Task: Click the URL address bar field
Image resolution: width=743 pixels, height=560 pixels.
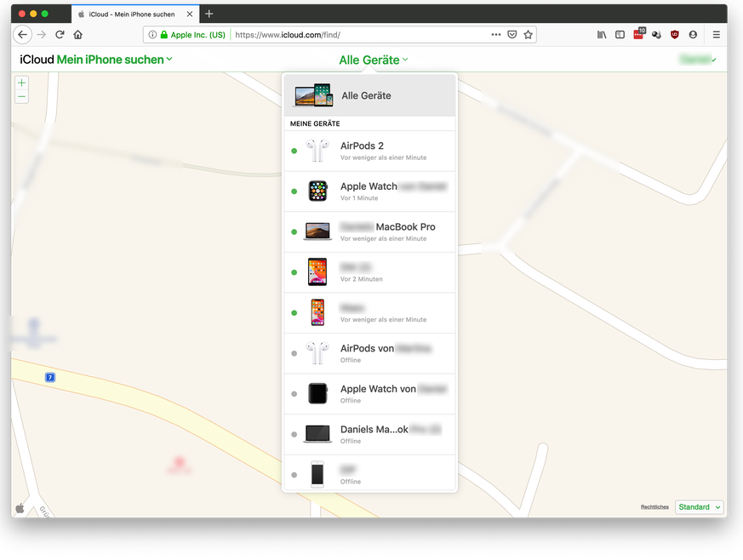Action: click(357, 35)
